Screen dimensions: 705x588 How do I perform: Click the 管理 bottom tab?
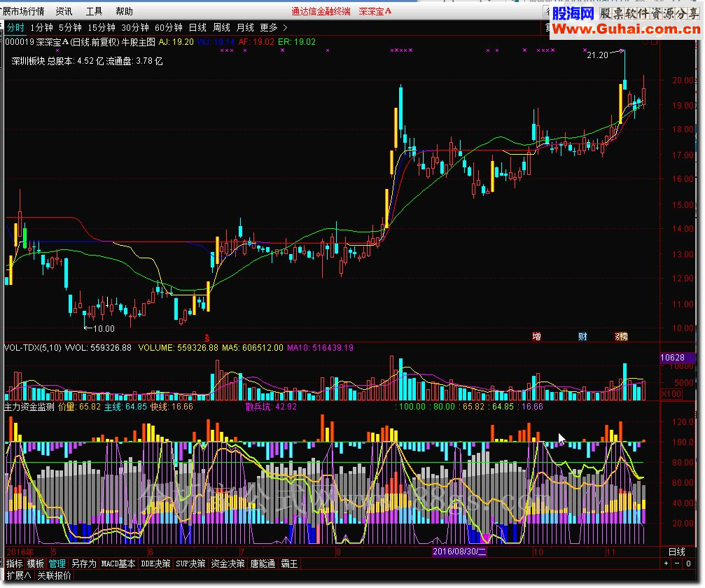[x=57, y=563]
